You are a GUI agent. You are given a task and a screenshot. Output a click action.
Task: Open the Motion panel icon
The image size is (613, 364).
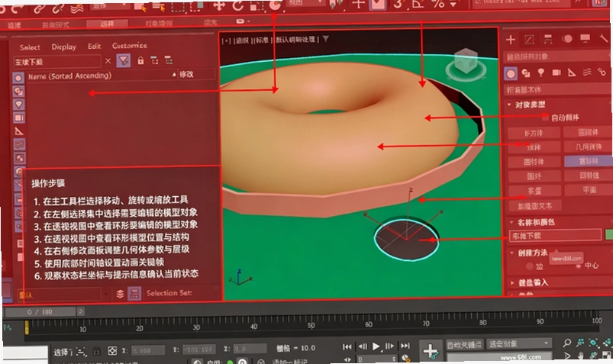(x=567, y=38)
